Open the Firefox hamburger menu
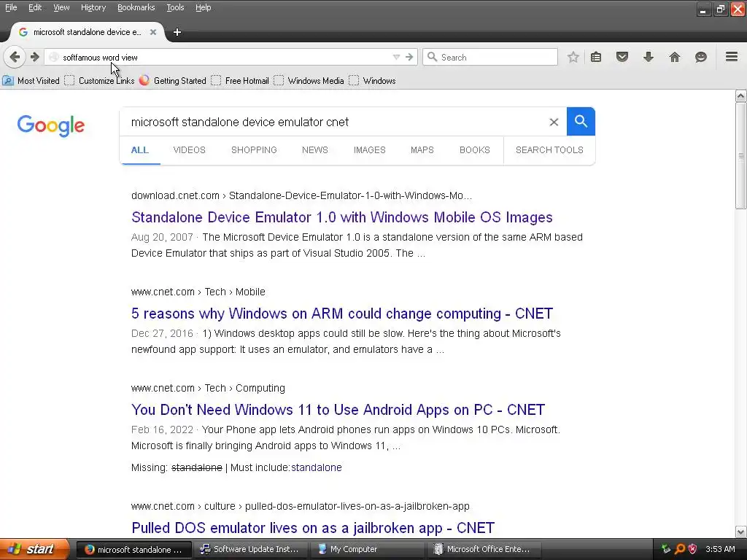This screenshot has width=747, height=560. (732, 57)
